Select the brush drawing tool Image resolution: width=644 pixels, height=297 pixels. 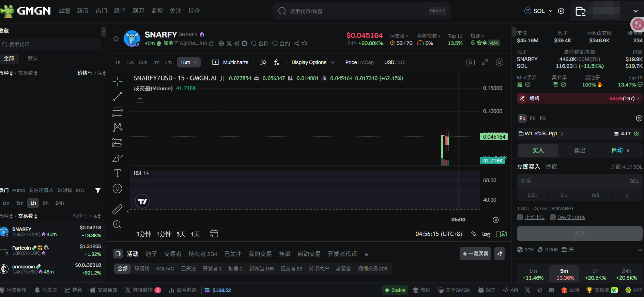pyautogui.click(x=117, y=158)
